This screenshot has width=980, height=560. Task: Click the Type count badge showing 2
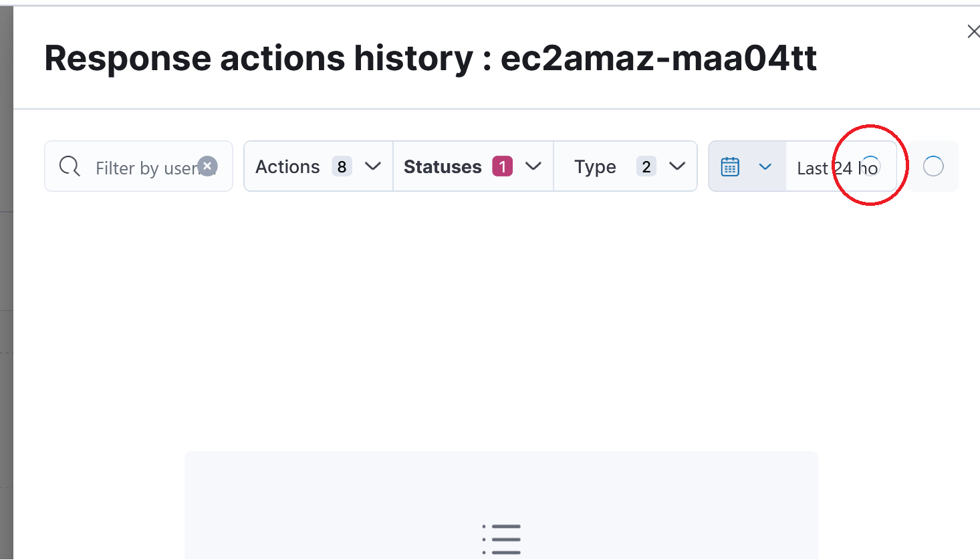pyautogui.click(x=646, y=166)
